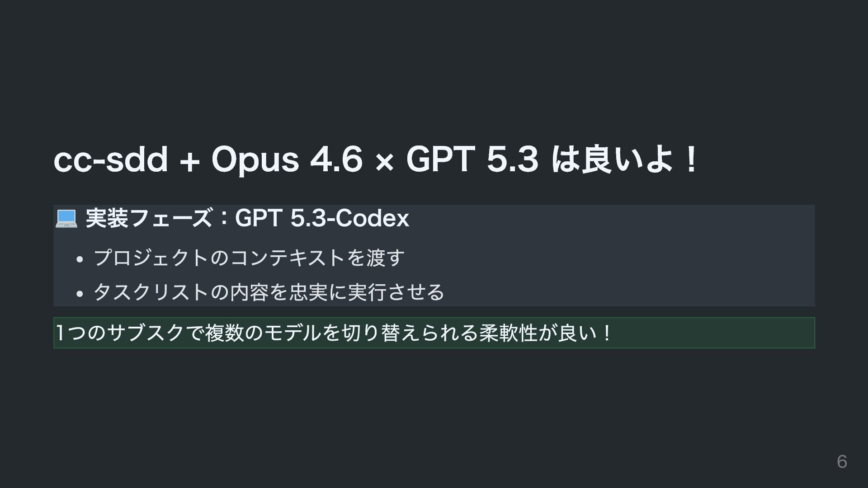
Task: Click 'GPT 5.3' in the title
Action: coord(472,159)
